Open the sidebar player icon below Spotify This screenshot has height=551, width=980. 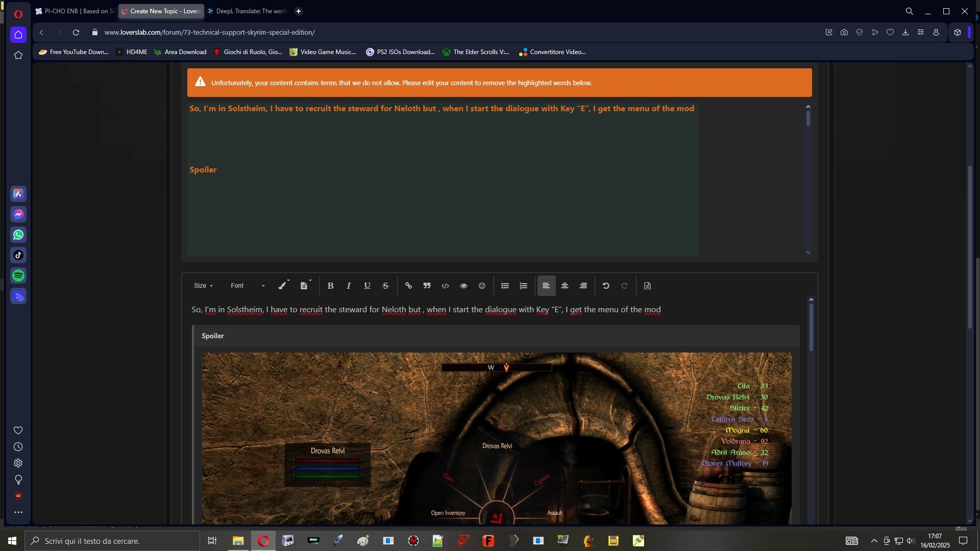pyautogui.click(x=18, y=296)
